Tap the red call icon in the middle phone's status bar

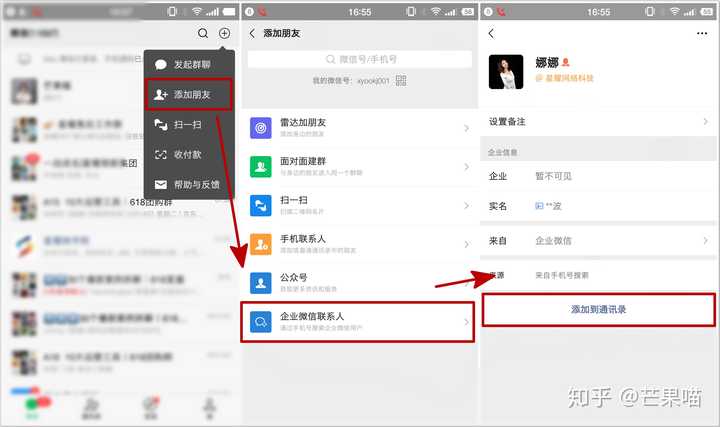pos(263,11)
